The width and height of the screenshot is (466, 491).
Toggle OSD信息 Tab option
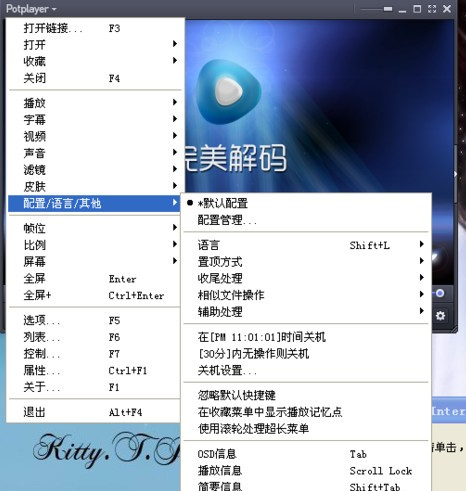(x=306, y=454)
